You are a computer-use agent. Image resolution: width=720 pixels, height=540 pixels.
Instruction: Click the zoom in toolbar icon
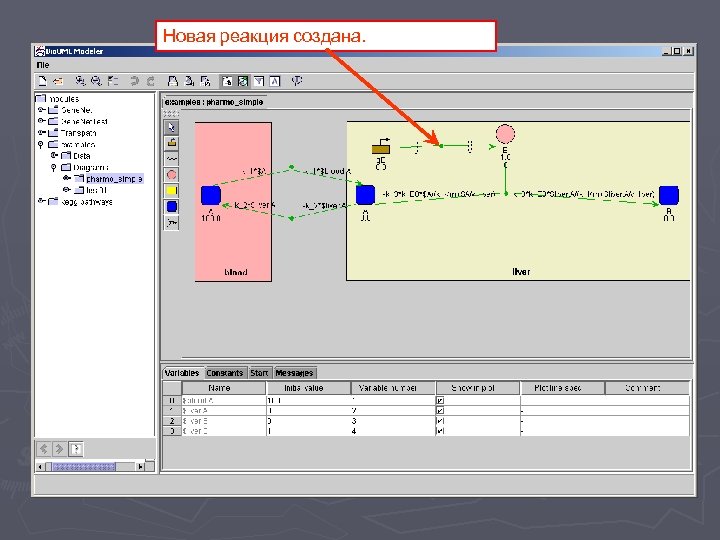tap(80, 81)
